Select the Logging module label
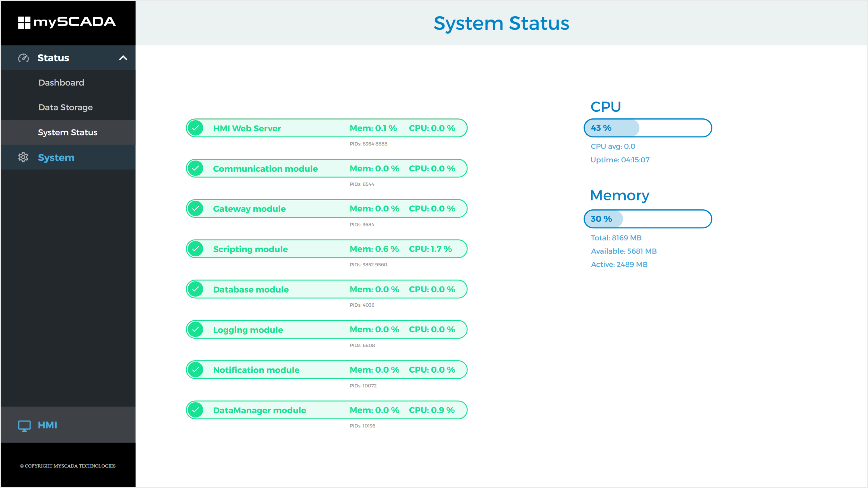868x488 pixels. pyautogui.click(x=248, y=330)
